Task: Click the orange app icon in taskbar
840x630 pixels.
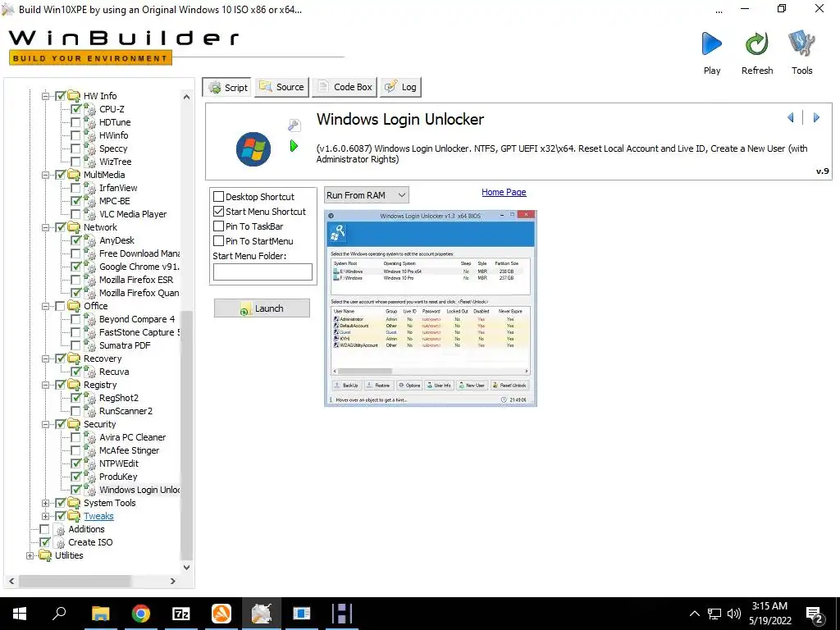Action: pyautogui.click(x=221, y=614)
